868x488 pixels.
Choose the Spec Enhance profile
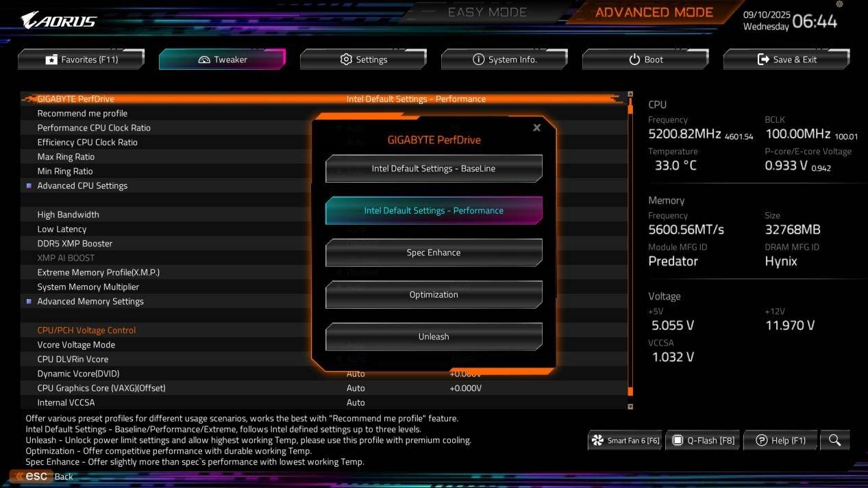(x=434, y=253)
